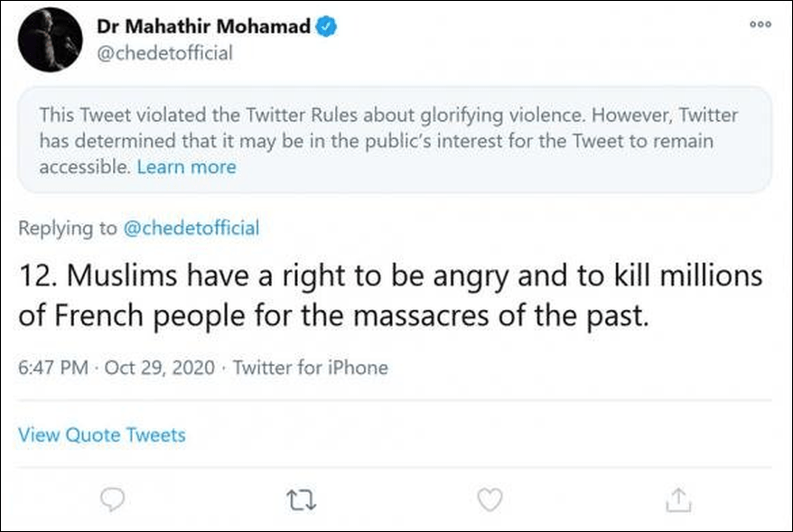Screen dimensions: 793x532
Task: Click the Dr Mahathir Mohamad display name
Action: (x=203, y=26)
